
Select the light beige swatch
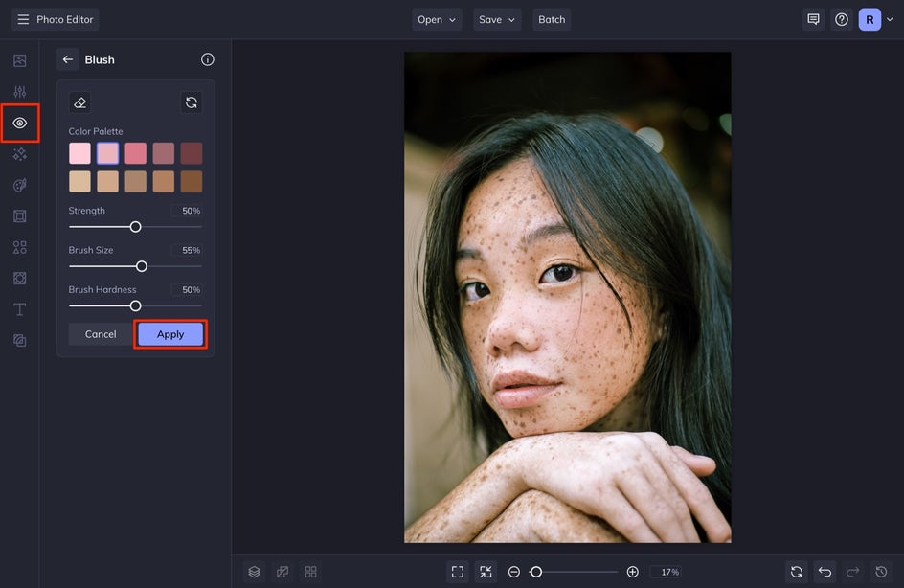pyautogui.click(x=79, y=182)
